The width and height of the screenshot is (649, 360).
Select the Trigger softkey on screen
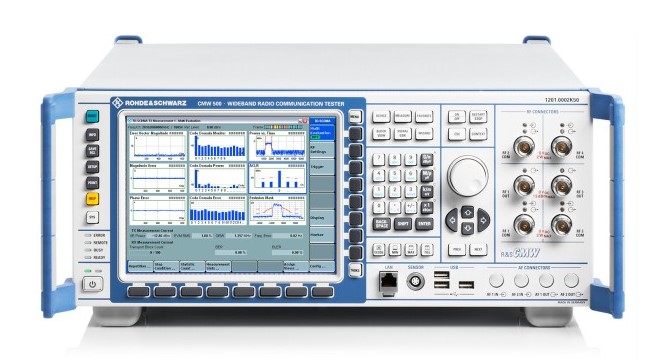[x=322, y=166]
